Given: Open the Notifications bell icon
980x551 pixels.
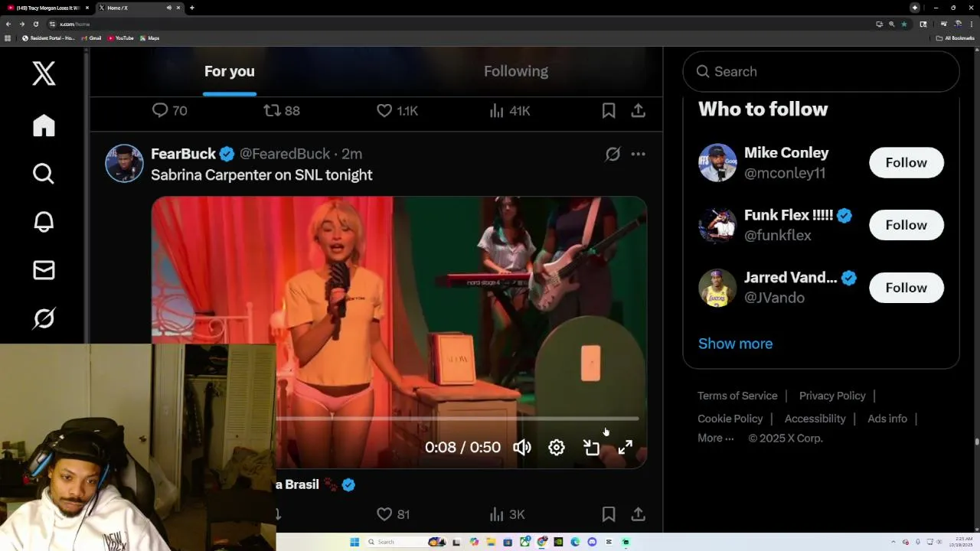Looking at the screenshot, I should click(44, 222).
